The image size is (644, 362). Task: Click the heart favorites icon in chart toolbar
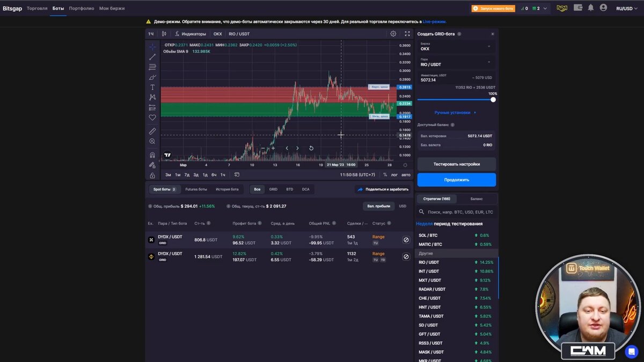pyautogui.click(x=152, y=117)
